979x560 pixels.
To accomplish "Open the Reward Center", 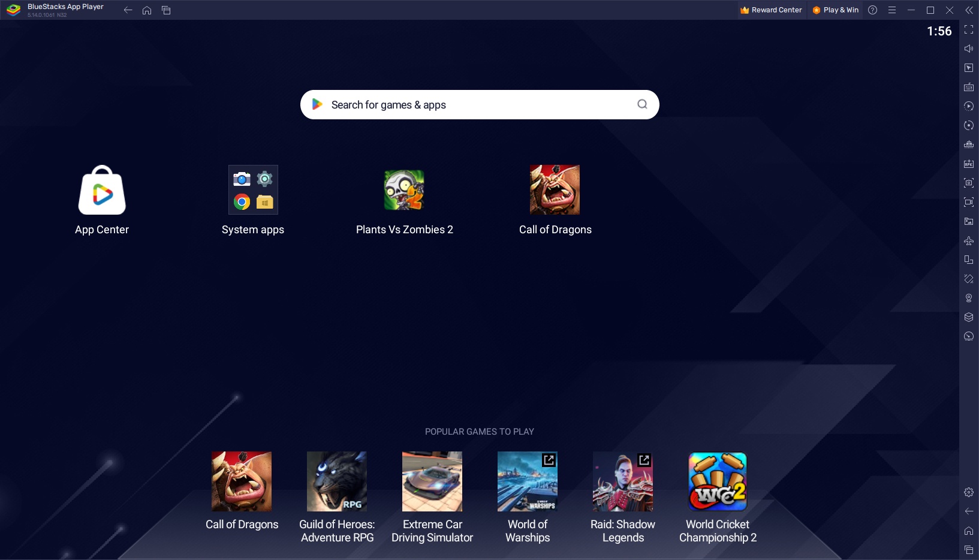I will pos(771,10).
